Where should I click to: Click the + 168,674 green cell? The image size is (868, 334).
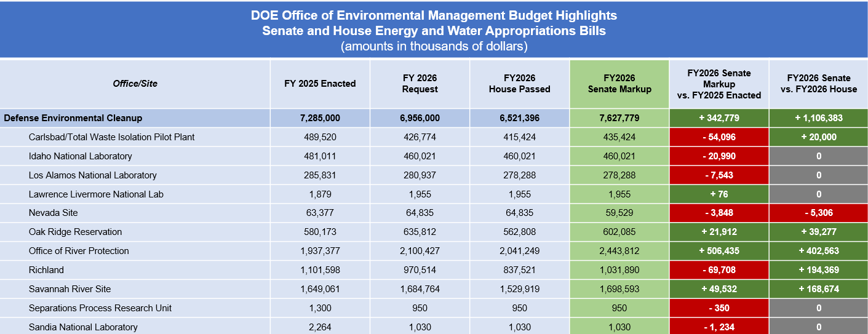(x=819, y=289)
